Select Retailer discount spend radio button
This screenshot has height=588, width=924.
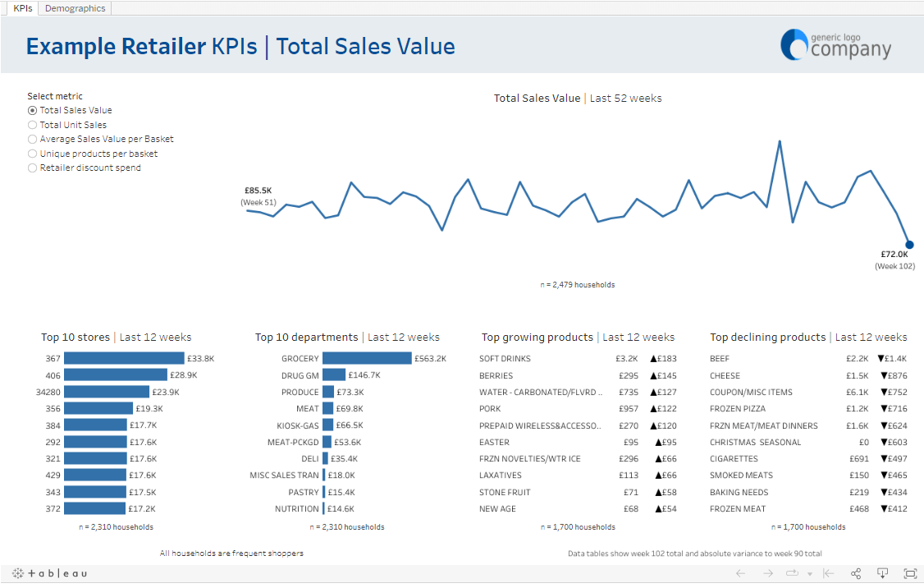(32, 168)
